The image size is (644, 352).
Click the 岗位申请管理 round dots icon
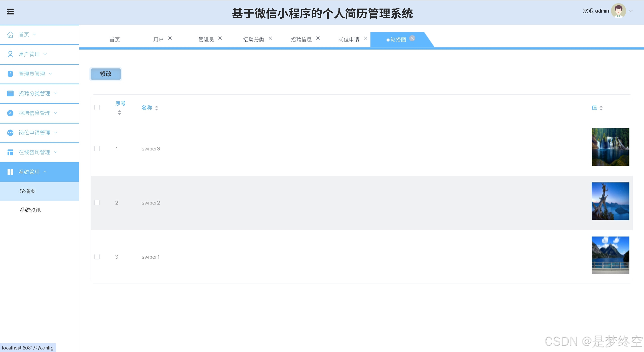[x=10, y=133]
